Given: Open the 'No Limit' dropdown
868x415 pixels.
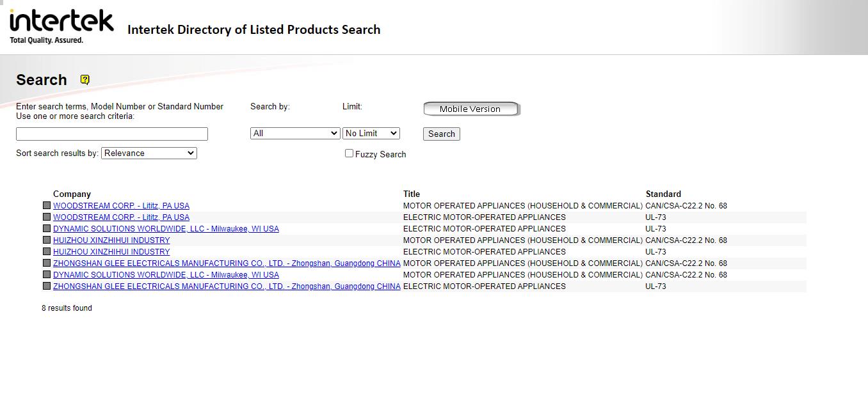Looking at the screenshot, I should (x=371, y=133).
